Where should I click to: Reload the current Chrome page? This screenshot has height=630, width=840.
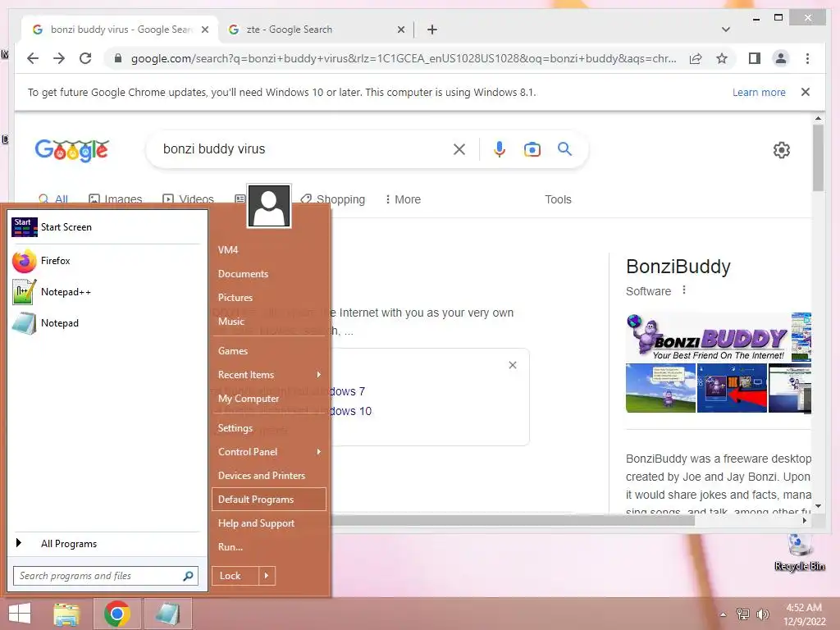tap(85, 58)
